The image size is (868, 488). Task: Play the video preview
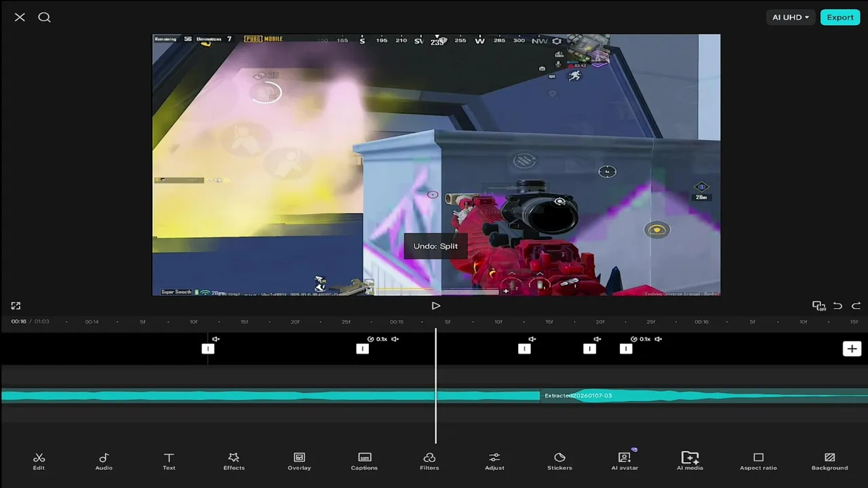tap(435, 306)
